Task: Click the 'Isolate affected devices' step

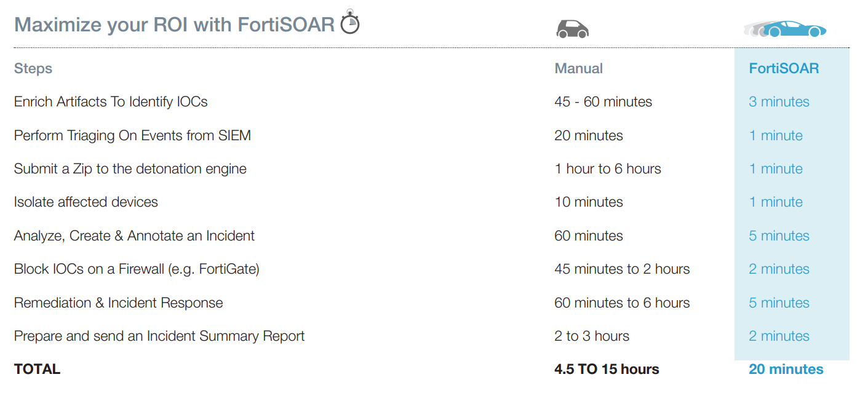Action: point(86,202)
